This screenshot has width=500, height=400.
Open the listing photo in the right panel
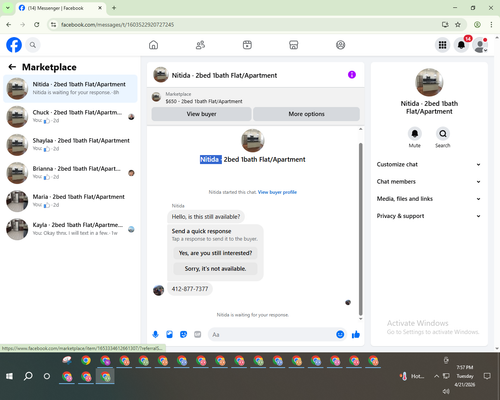point(429,82)
